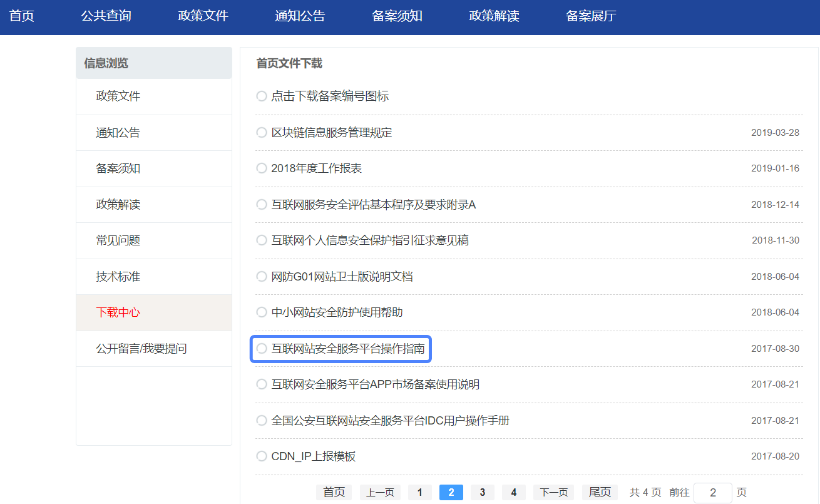
Task: Click circle bullet beside 点击下载备案编号图标
Action: coord(262,96)
